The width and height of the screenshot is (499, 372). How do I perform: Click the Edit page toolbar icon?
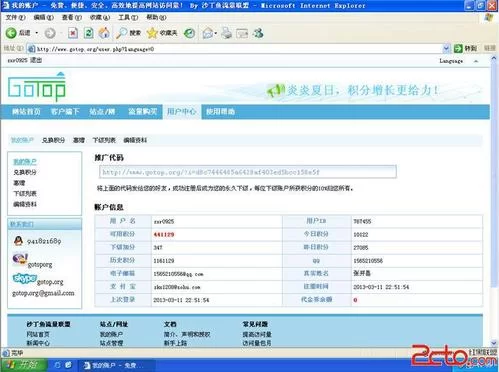pyautogui.click(x=242, y=33)
